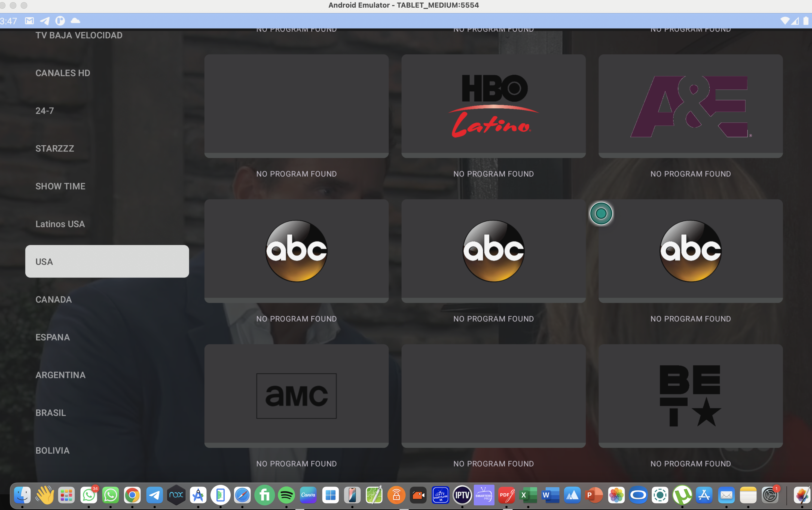Open the IPTV Smarters Pro dock icon
Image resolution: width=812 pixels, height=510 pixels.
pyautogui.click(x=484, y=495)
